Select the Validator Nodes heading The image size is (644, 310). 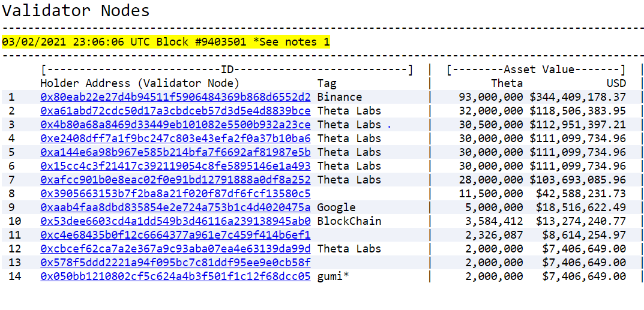76,10
